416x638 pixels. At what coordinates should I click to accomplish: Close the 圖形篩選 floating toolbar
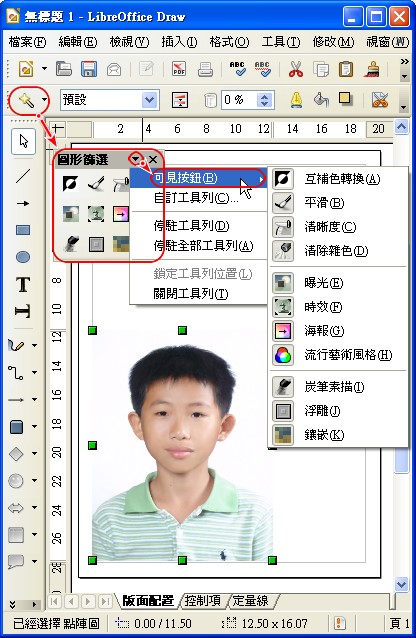[153, 160]
